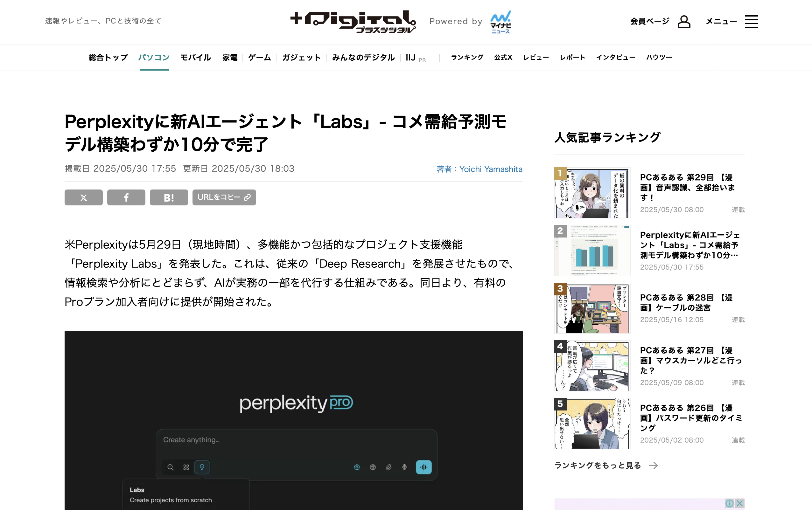Click the article headline about Perplexity Labs
Screen dimensions: 812x510
point(285,133)
